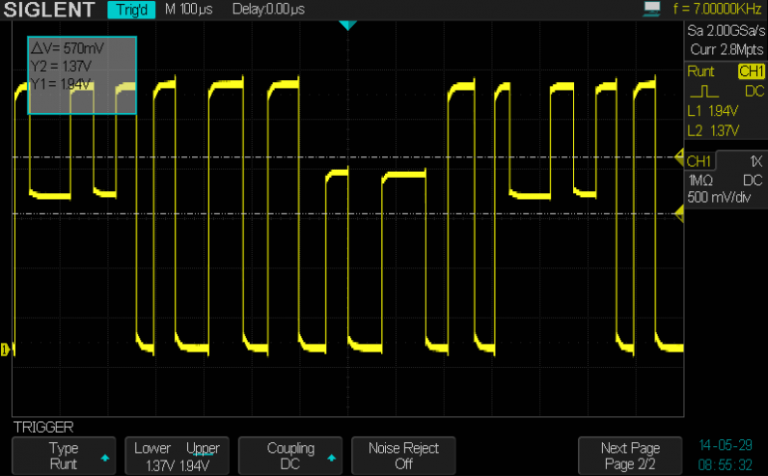The width and height of the screenshot is (768, 476).
Task: Click the frequency counter readout 7.00000KHz
Action: [x=718, y=10]
